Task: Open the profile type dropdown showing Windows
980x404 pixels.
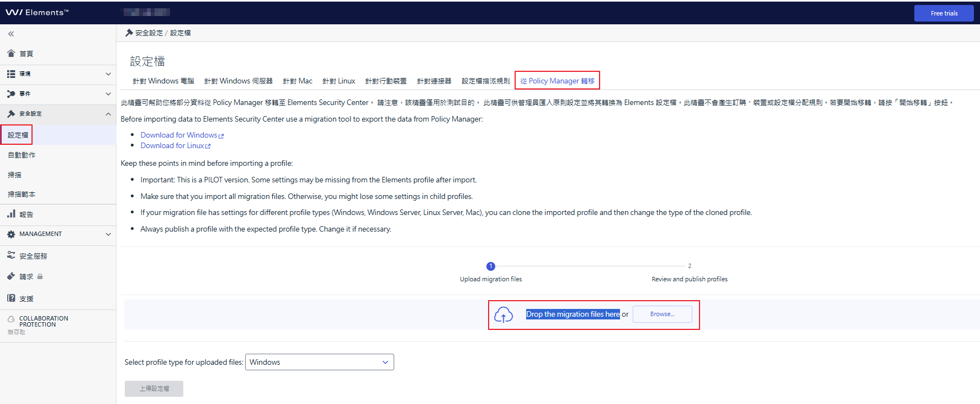Action: (319, 362)
